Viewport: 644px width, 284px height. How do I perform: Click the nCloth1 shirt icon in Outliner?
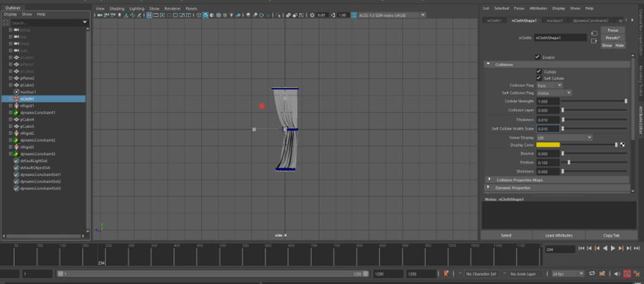point(17,99)
